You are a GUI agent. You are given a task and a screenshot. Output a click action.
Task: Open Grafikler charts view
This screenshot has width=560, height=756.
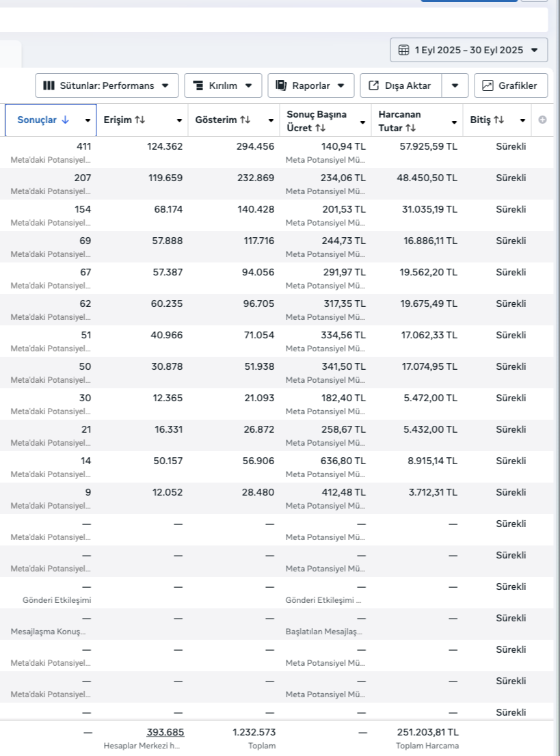(511, 85)
